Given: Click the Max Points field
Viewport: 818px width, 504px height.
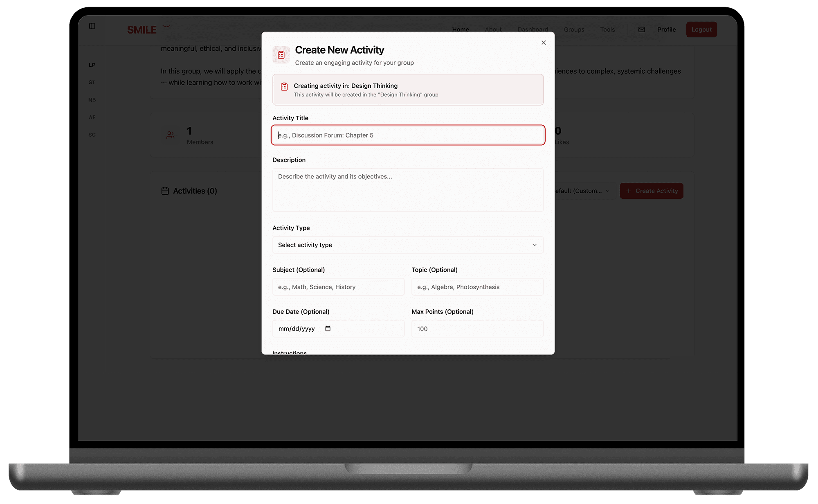Looking at the screenshot, I should (x=477, y=329).
